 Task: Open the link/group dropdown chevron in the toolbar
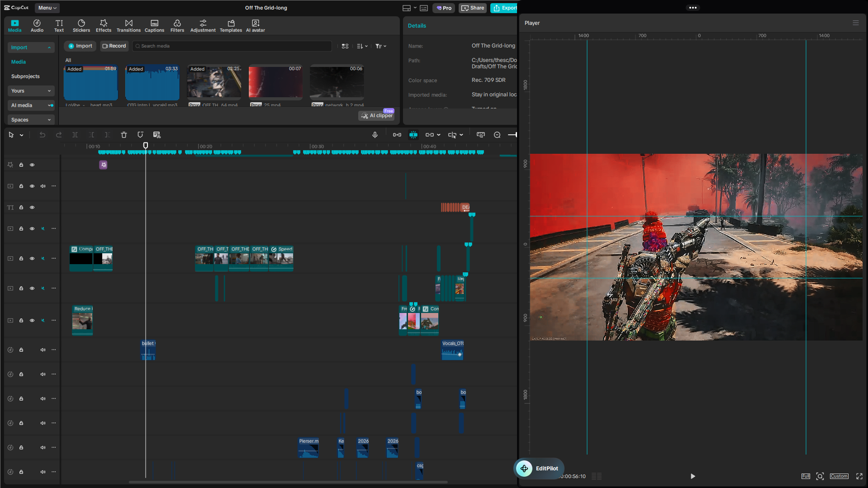[439, 134]
